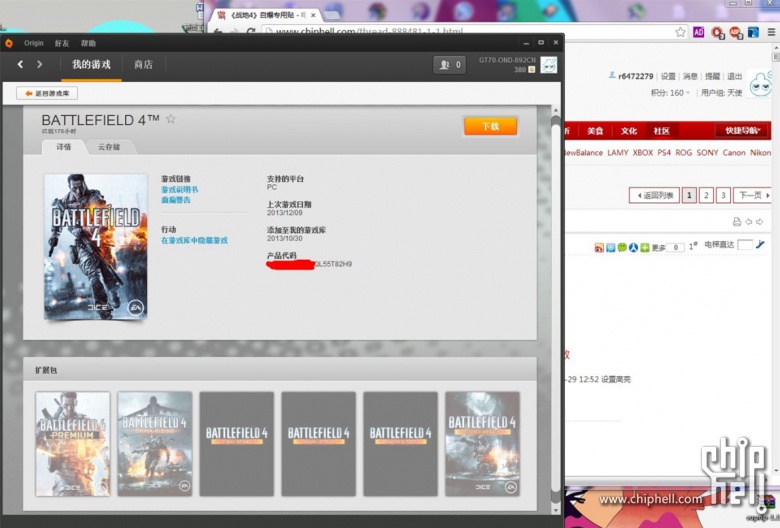Click 更多 share options link
Image resolution: width=780 pixels, height=528 pixels.
pos(658,247)
